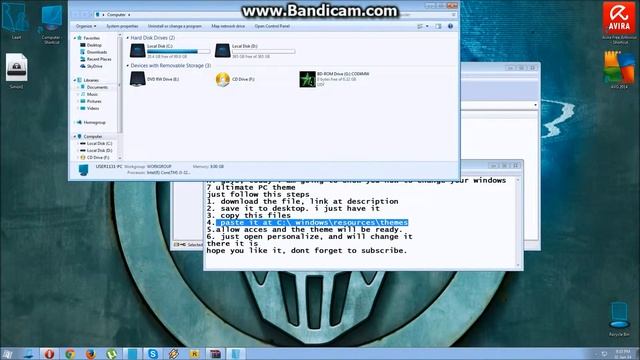Click the dropdown arrow in the background window
The height and width of the screenshot is (360, 640).
tap(535, 105)
